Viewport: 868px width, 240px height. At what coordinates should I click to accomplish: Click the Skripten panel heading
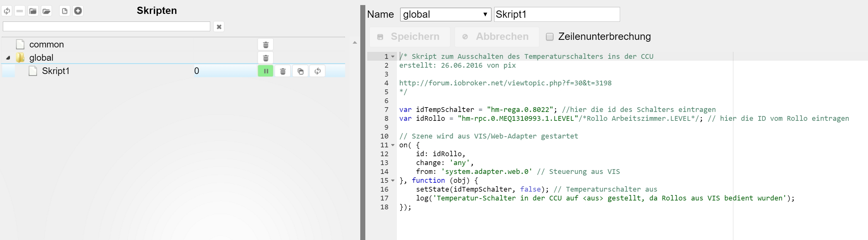click(157, 10)
